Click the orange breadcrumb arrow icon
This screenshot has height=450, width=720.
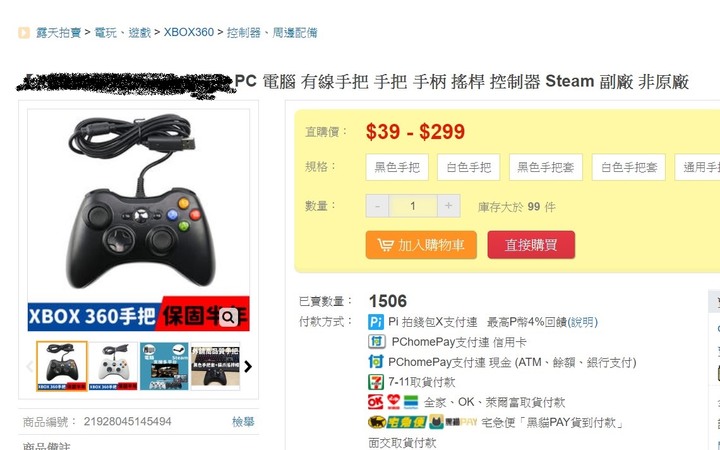24,33
